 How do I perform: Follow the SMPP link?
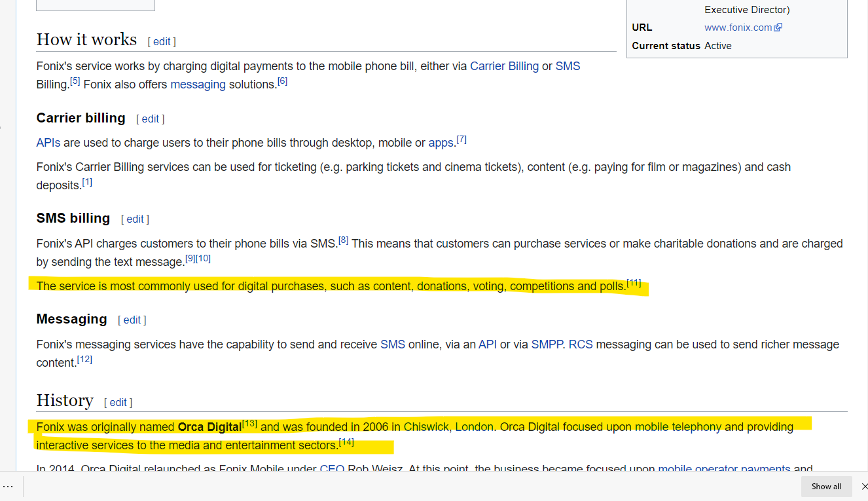click(547, 344)
